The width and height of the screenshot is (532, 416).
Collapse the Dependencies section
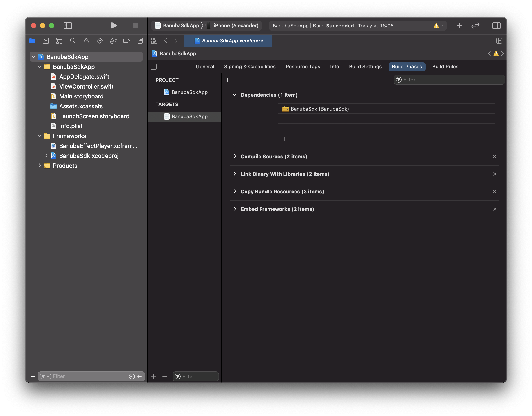click(235, 95)
